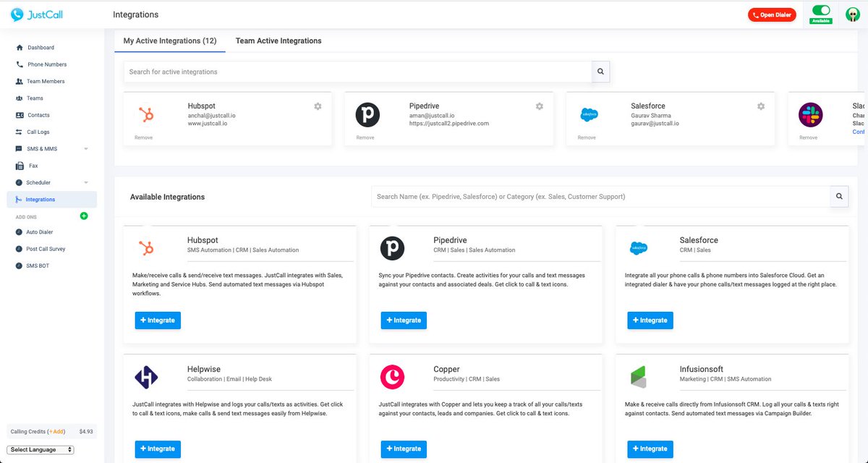Click the Available Integrations heading
Viewport: 868px width, 463px height.
pyautogui.click(x=167, y=197)
